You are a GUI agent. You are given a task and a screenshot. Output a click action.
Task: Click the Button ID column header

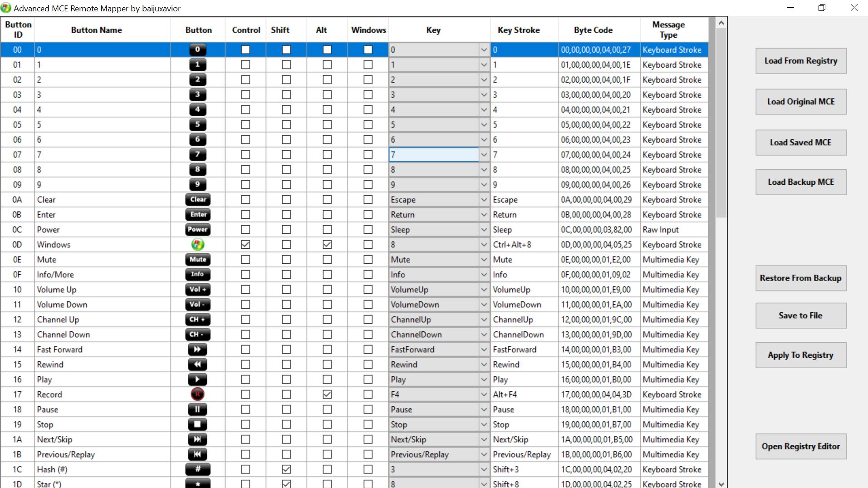tap(18, 30)
